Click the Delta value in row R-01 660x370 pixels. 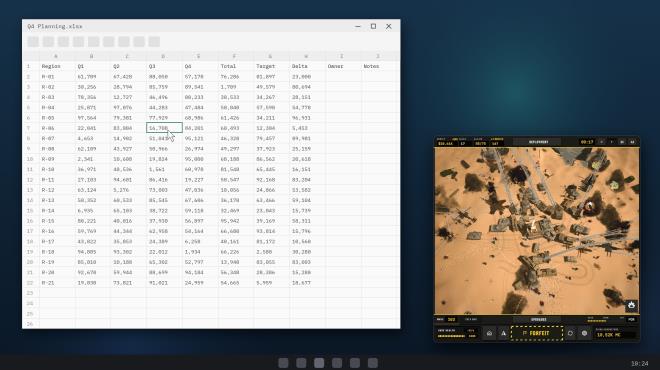[x=307, y=77]
